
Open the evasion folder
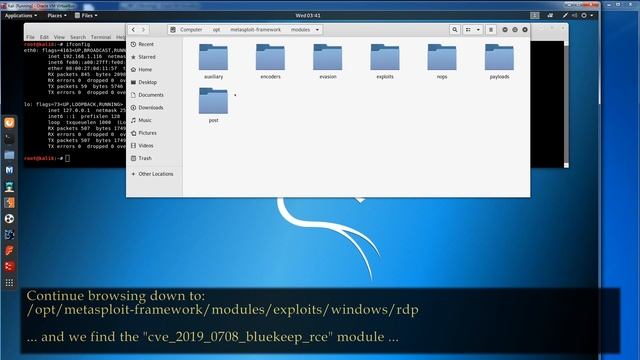click(327, 61)
